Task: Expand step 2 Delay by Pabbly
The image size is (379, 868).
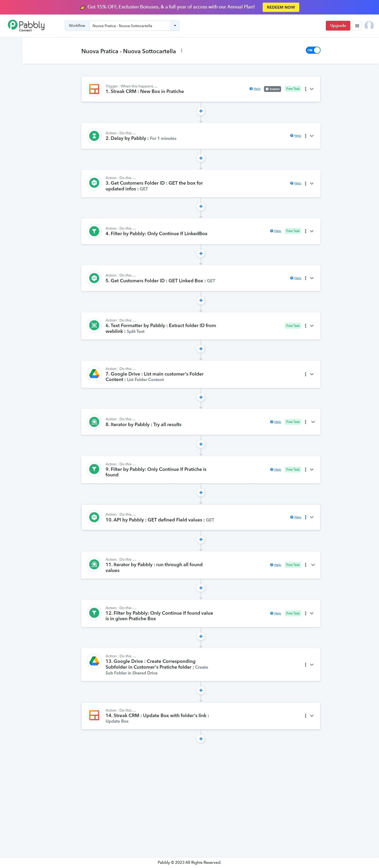Action: click(x=312, y=136)
